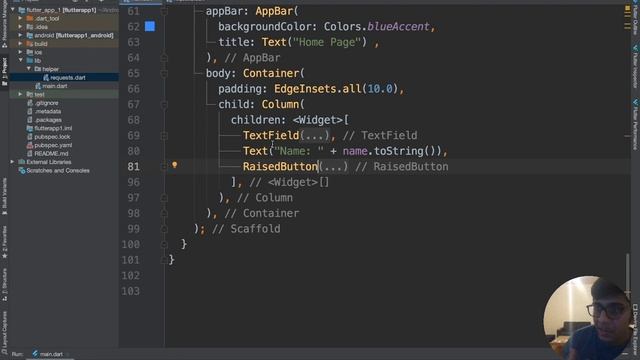The width and height of the screenshot is (640, 360).
Task: Click the Favorites star icon
Action: (4, 256)
